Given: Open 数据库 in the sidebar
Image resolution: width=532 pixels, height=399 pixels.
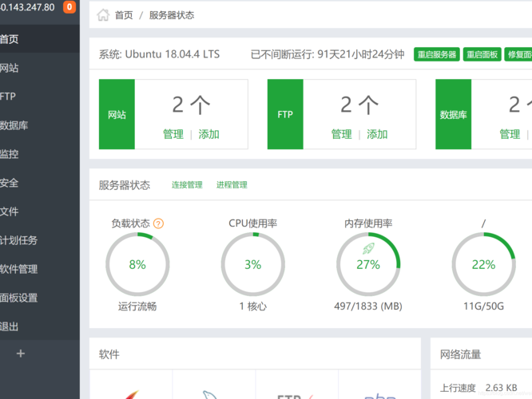Looking at the screenshot, I should (x=40, y=125).
